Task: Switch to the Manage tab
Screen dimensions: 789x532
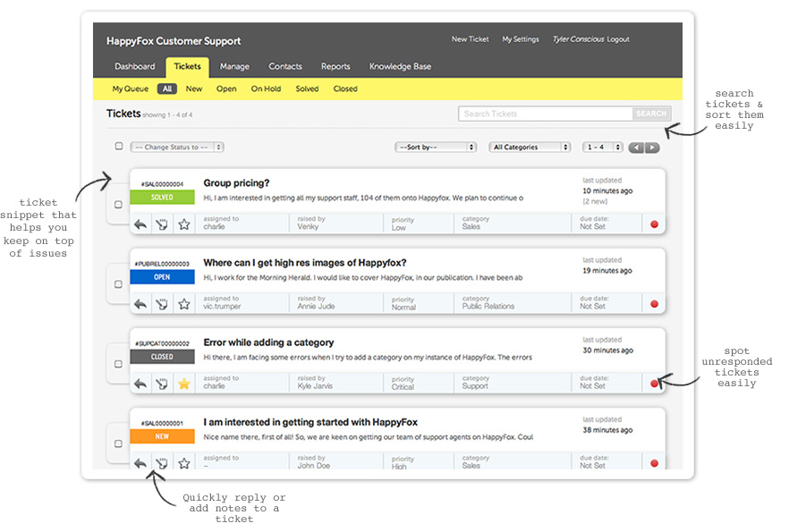Action: (234, 66)
